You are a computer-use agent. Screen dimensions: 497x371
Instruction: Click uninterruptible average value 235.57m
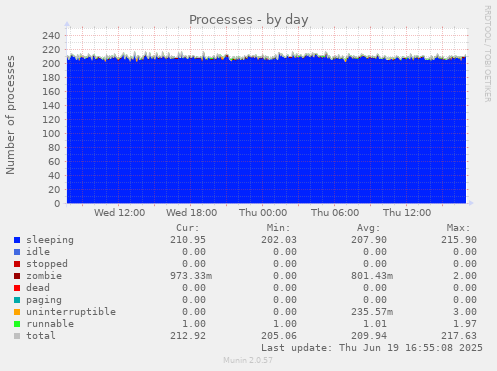372,312
